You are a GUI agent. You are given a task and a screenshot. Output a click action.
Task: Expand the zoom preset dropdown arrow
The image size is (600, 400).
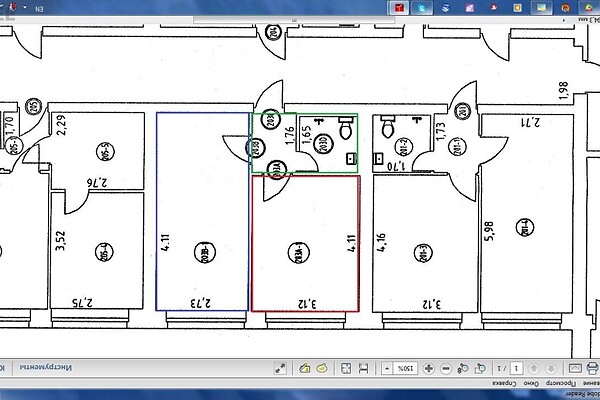point(389,368)
